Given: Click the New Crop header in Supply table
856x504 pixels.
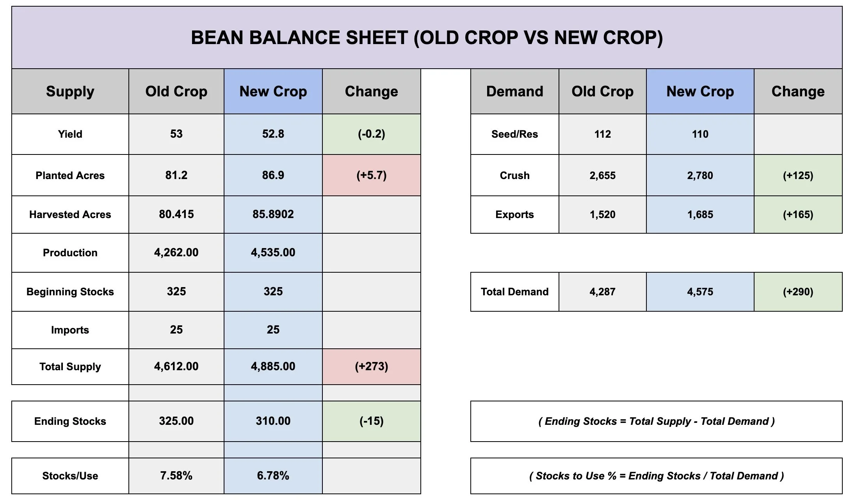Looking at the screenshot, I should pyautogui.click(x=273, y=91).
